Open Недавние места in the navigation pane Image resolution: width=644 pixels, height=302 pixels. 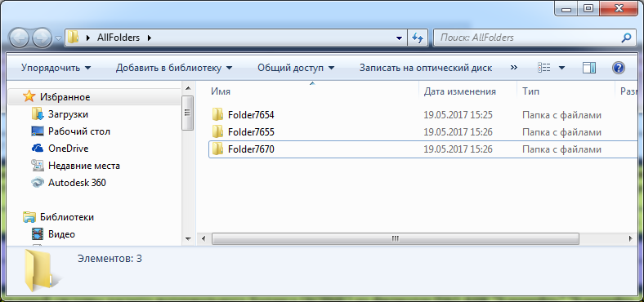click(84, 166)
